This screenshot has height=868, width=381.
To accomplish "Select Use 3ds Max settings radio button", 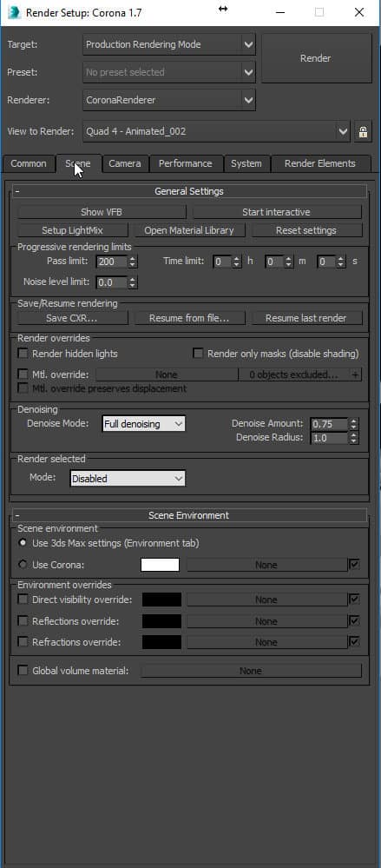I will 23,544.
